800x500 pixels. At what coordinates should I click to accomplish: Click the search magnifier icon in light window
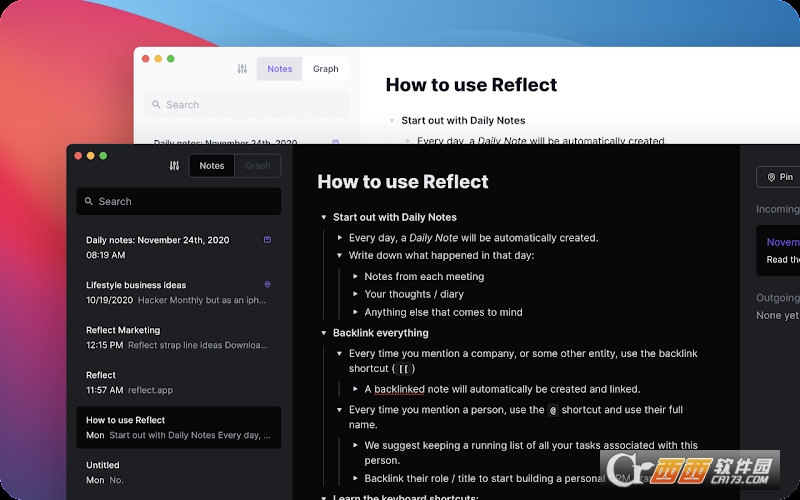point(156,105)
